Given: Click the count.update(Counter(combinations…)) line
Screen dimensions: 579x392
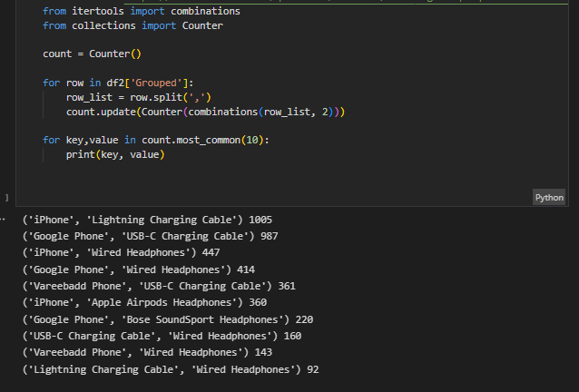Looking at the screenshot, I should [205, 112].
